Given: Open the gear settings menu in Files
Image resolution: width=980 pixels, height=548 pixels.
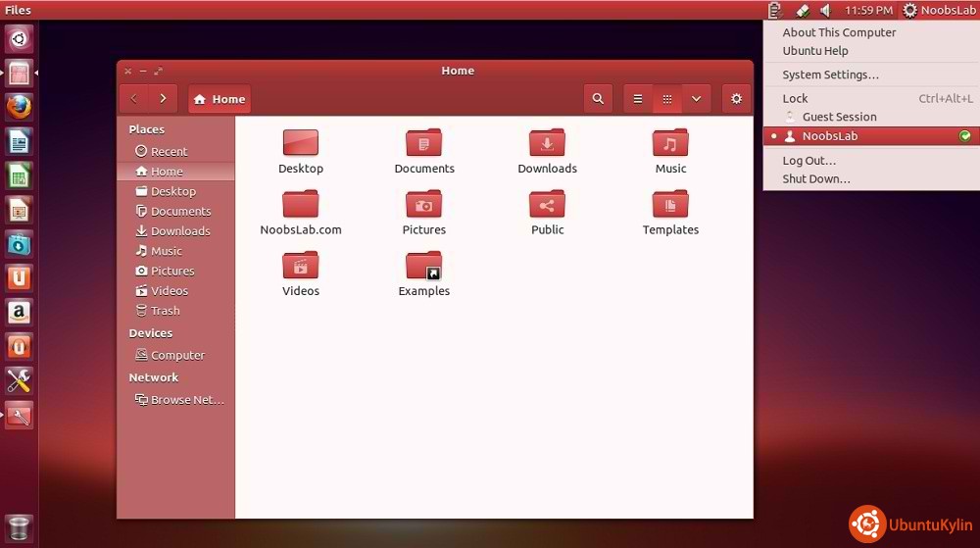Looking at the screenshot, I should (x=736, y=99).
